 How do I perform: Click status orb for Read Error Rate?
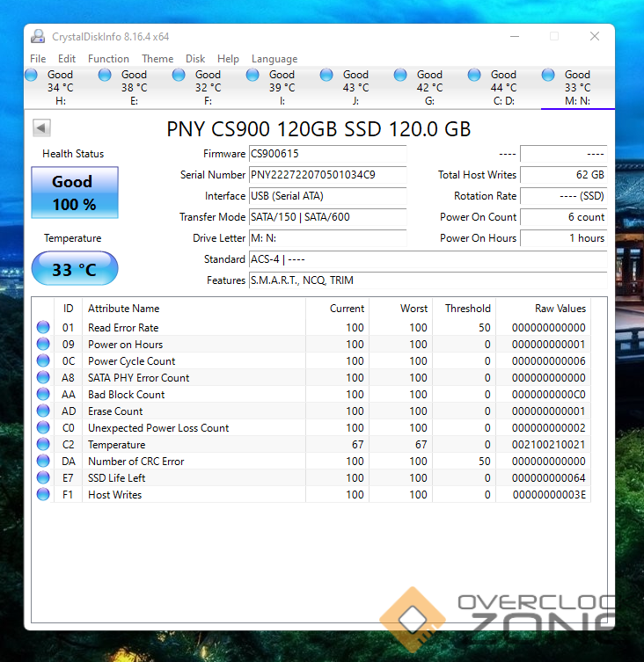click(x=43, y=327)
